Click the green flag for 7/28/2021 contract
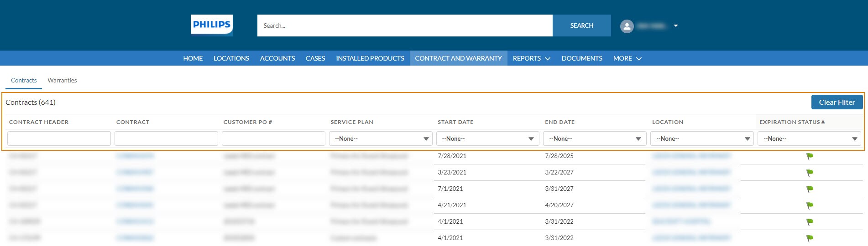This screenshot has width=868, height=246. (x=810, y=156)
